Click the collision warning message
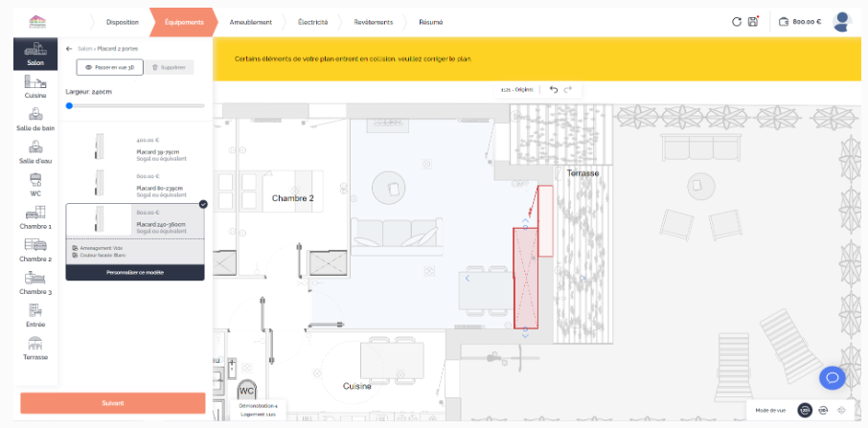Image resolution: width=868 pixels, height=428 pixels. (x=354, y=58)
